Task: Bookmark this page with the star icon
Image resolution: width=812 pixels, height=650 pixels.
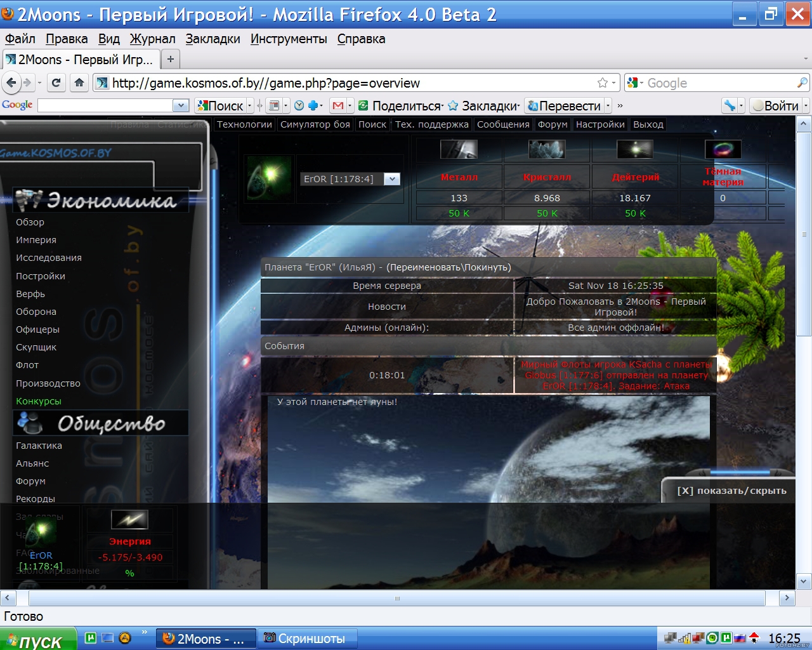Action: click(603, 83)
